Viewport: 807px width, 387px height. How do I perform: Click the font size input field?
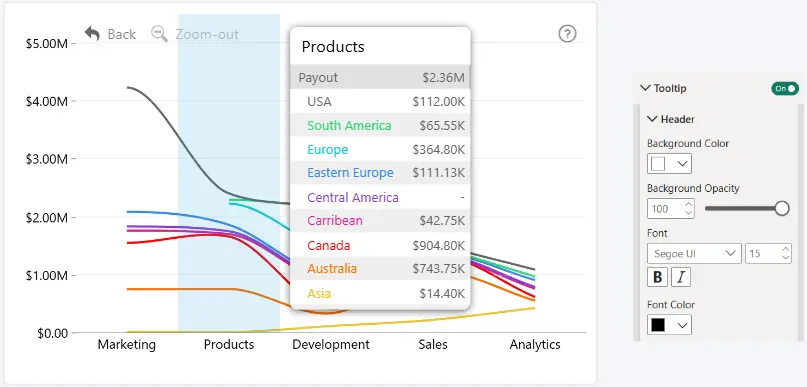coord(763,254)
